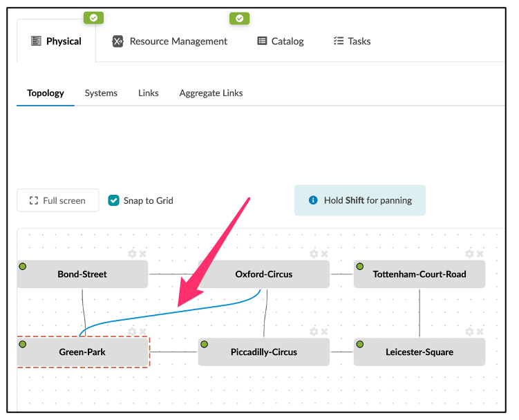Open settings gear for Leicester-Square node
Screen dimensions: 519x420
tap(469, 332)
